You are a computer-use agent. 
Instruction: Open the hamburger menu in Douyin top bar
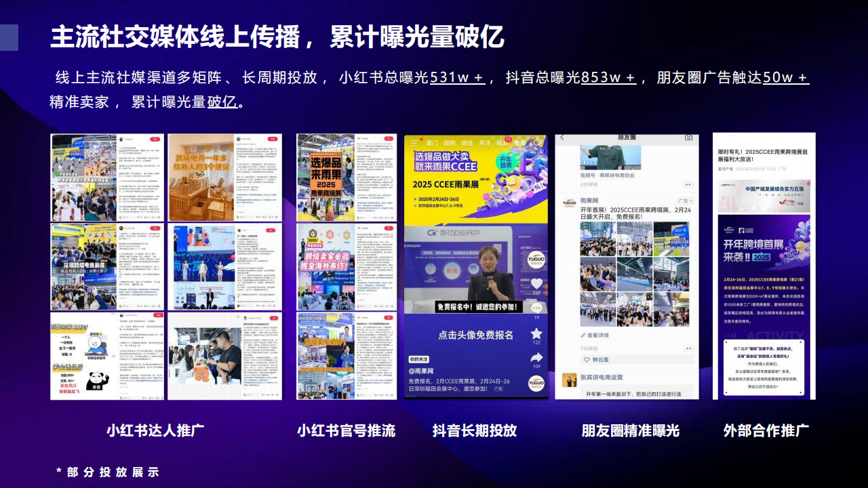tap(414, 143)
